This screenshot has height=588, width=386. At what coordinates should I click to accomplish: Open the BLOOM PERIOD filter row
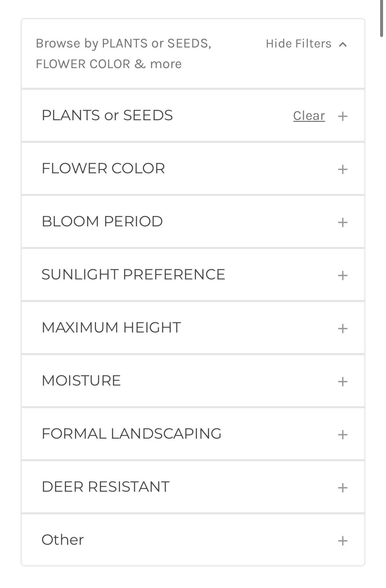point(193,222)
